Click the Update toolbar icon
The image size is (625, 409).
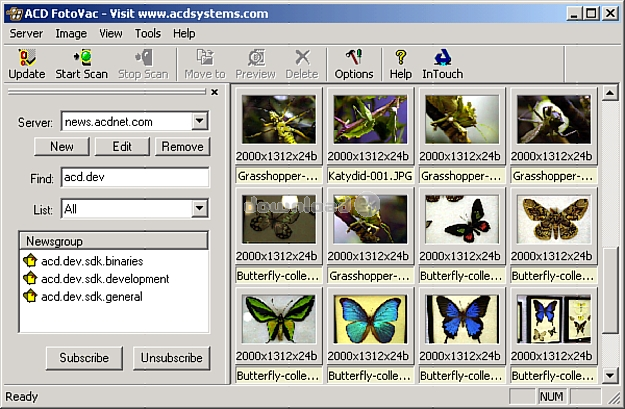(x=27, y=64)
